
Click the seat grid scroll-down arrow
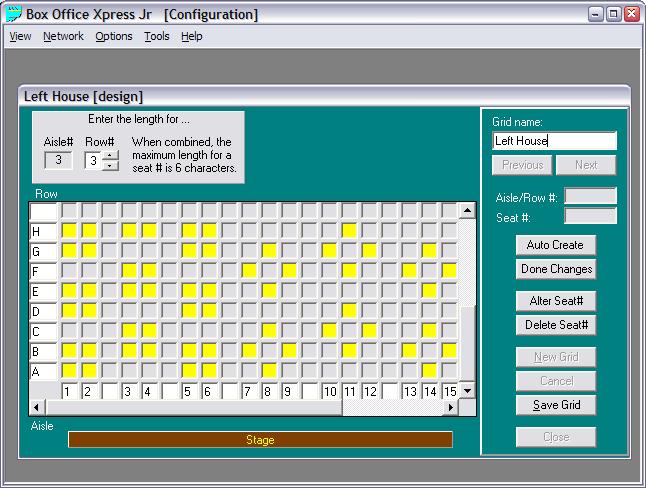(467, 390)
